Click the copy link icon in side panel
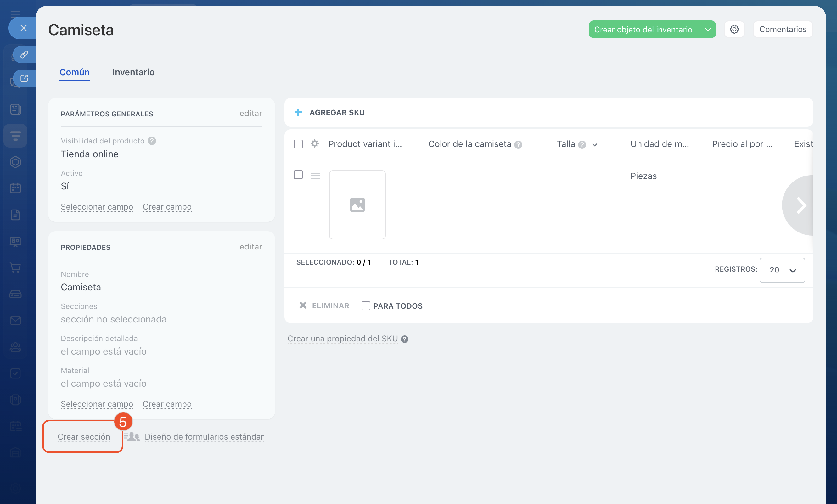837x504 pixels. coord(24,54)
